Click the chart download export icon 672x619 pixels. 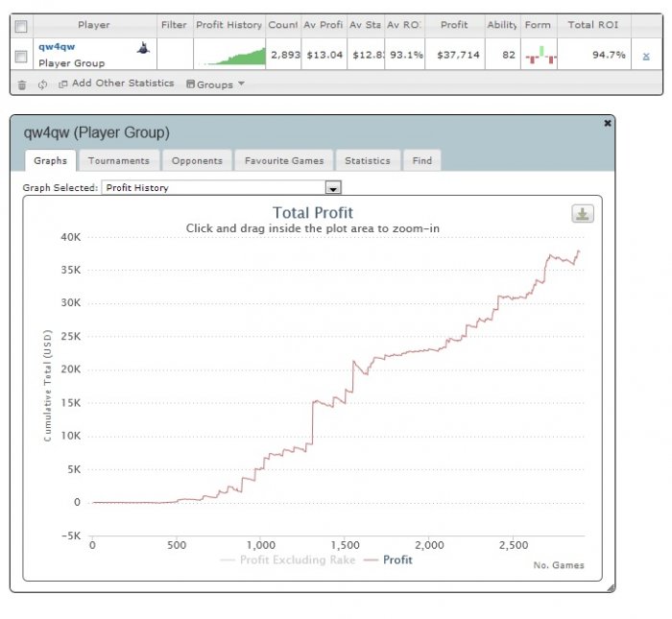(583, 214)
